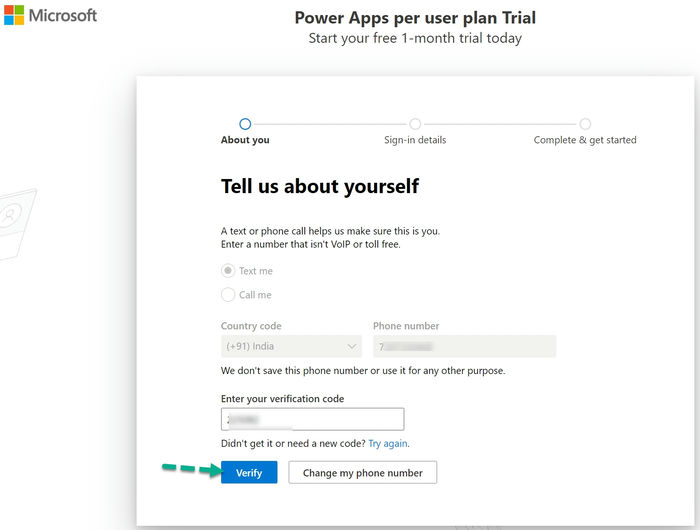The height and width of the screenshot is (530, 700).
Task: Click 'A text or phone call helps' text
Action: tap(330, 231)
